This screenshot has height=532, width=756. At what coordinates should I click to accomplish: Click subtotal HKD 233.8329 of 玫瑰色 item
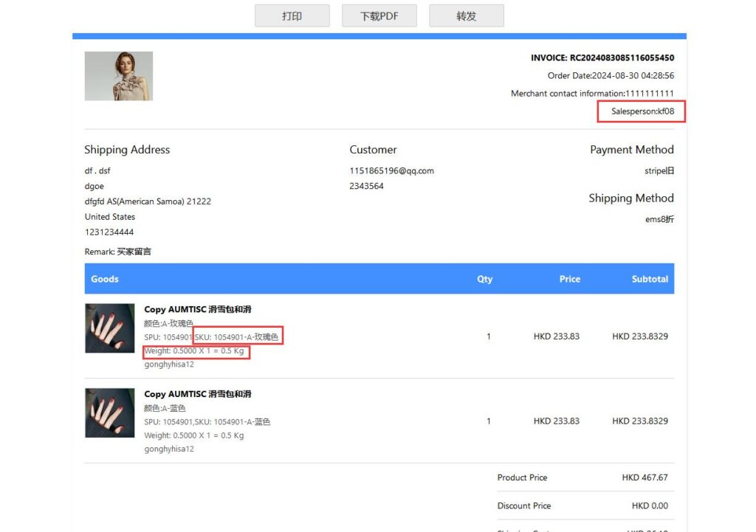(x=640, y=336)
